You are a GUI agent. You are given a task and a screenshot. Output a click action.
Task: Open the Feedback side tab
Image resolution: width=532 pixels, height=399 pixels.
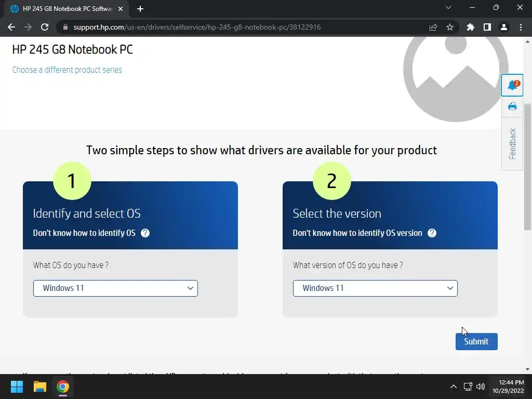tap(512, 143)
